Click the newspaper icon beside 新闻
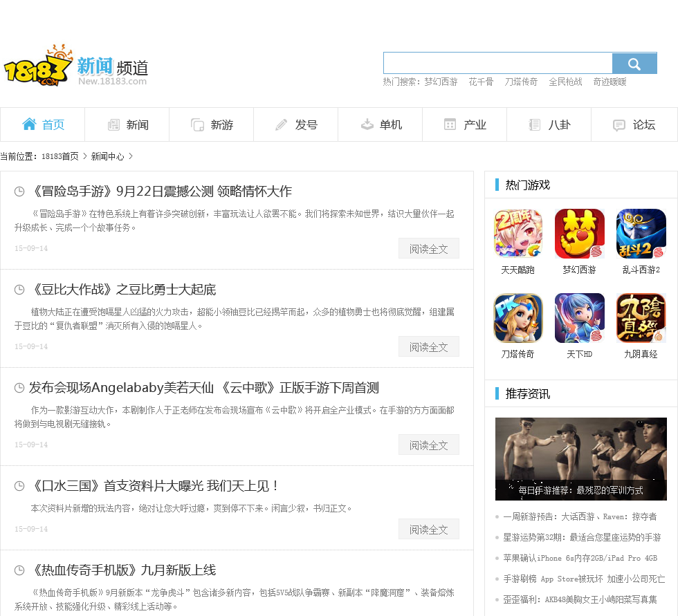The height and width of the screenshot is (616, 678). pyautogui.click(x=113, y=125)
